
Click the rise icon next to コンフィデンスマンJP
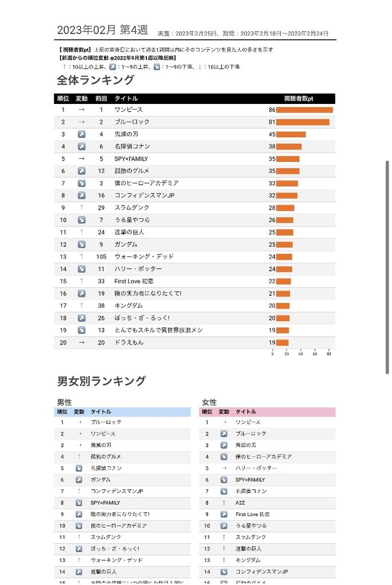coord(81,195)
